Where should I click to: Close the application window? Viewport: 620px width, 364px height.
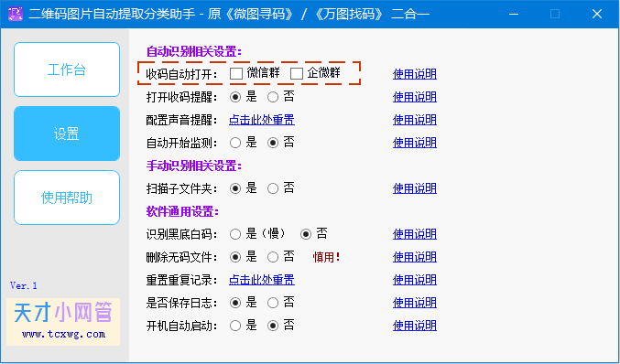pyautogui.click(x=597, y=15)
